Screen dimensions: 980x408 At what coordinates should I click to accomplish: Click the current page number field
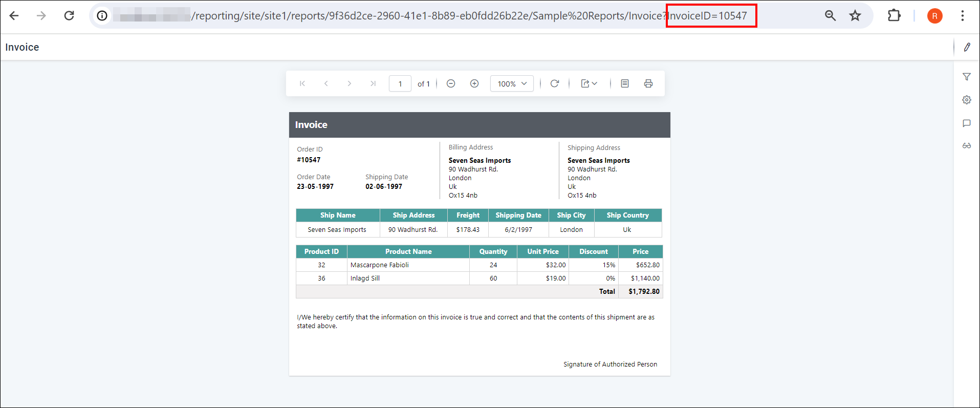(400, 83)
